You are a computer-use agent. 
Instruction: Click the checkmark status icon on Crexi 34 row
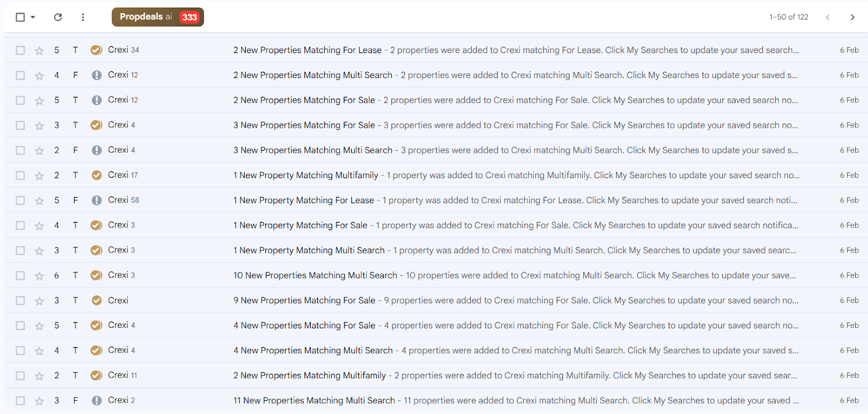97,50
